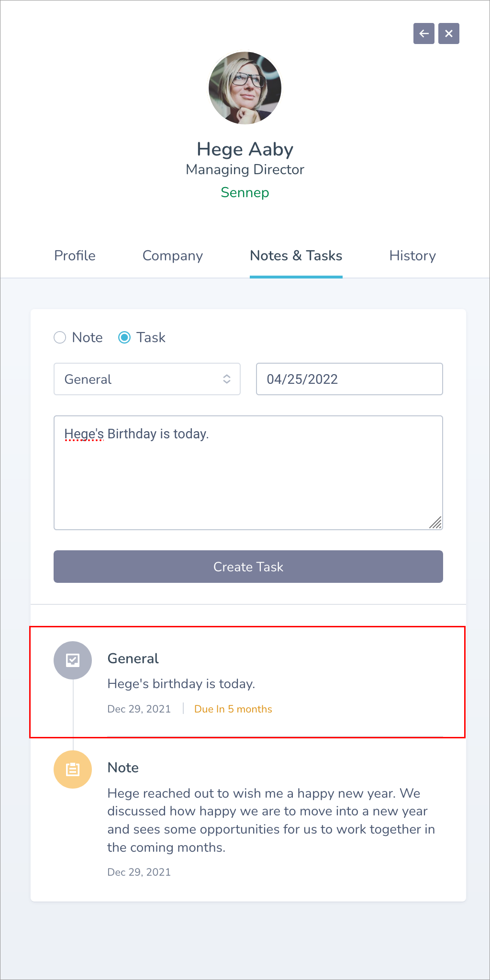Click inside the task description text area
The image size is (490, 980).
coord(248,473)
